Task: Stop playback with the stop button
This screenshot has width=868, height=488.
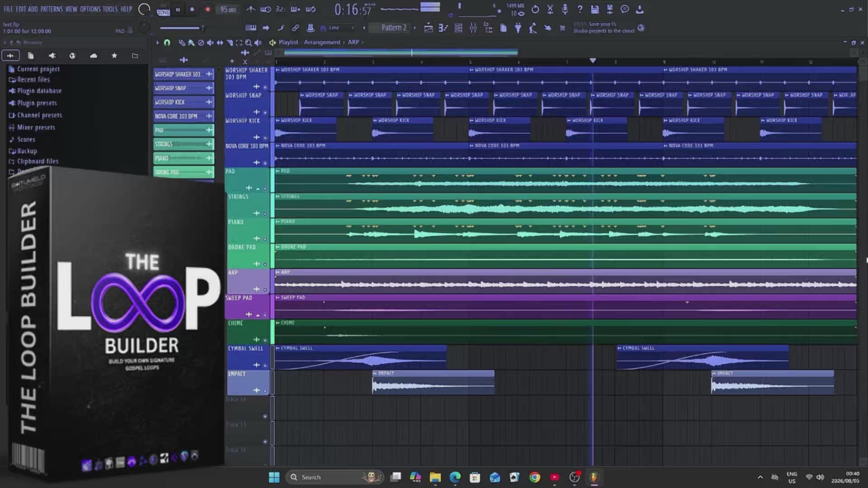Action: point(192,9)
